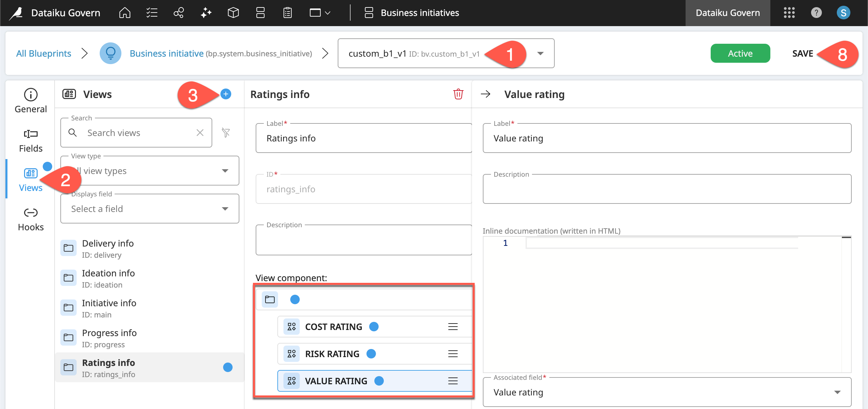This screenshot has width=868, height=409.
Task: Click the SAVE button
Action: [802, 53]
